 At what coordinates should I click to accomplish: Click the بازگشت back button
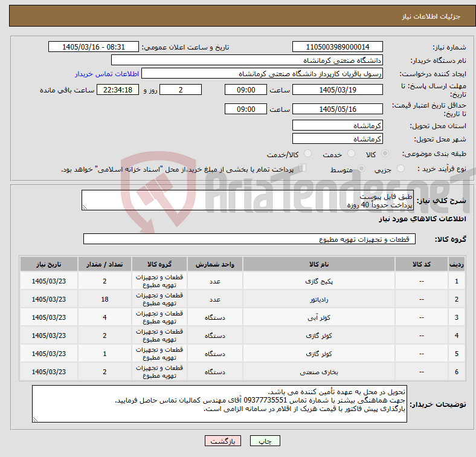click(x=223, y=441)
